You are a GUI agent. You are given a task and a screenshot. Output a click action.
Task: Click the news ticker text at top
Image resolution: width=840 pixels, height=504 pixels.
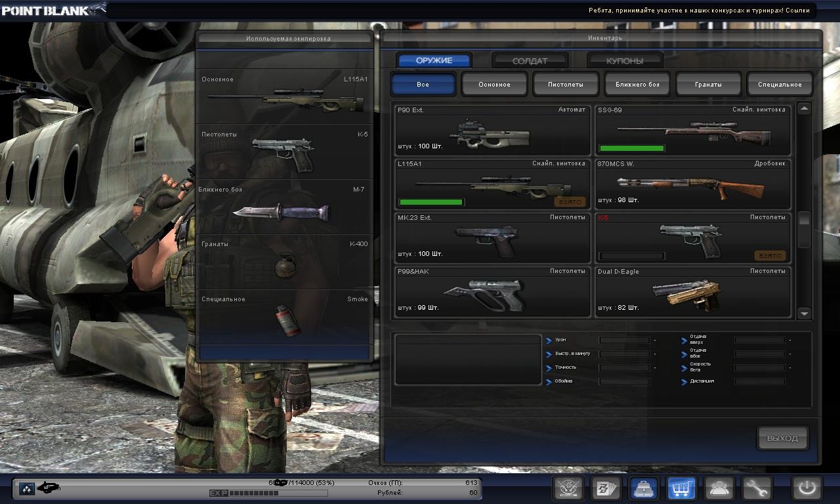coord(698,10)
